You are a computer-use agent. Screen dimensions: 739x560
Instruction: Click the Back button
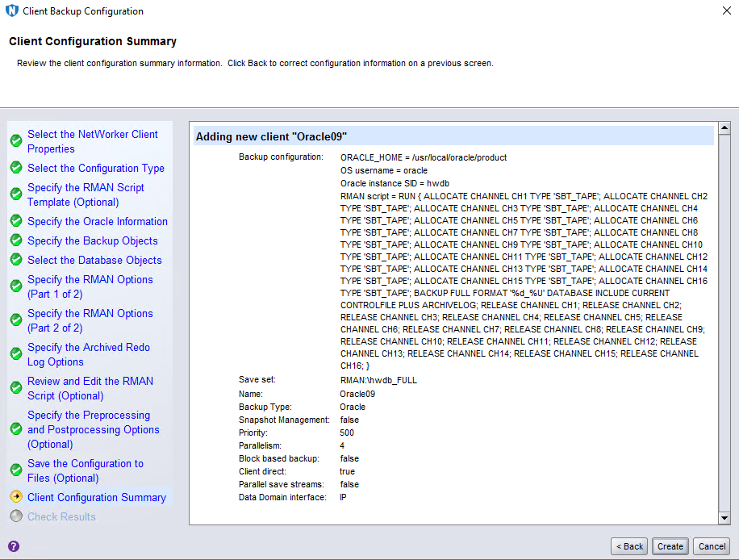(x=629, y=546)
